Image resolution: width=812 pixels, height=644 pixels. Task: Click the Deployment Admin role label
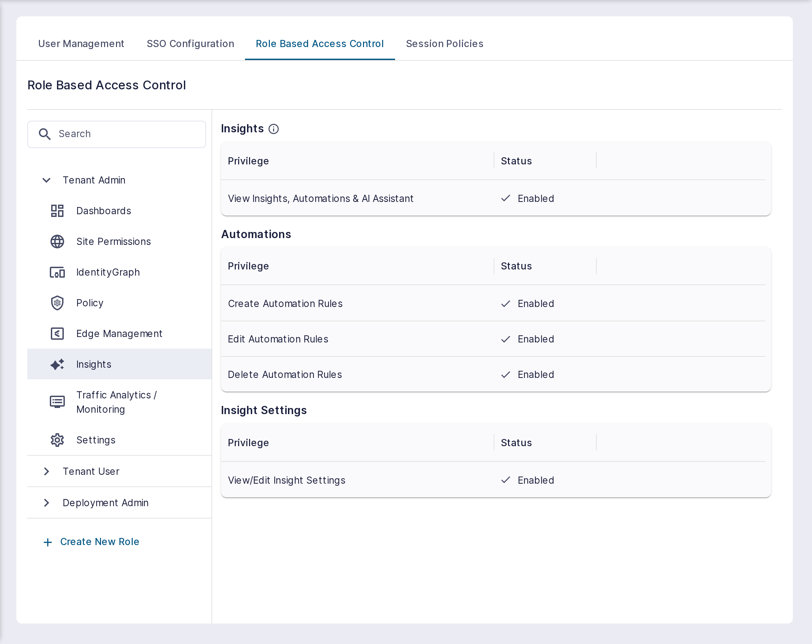(x=105, y=503)
